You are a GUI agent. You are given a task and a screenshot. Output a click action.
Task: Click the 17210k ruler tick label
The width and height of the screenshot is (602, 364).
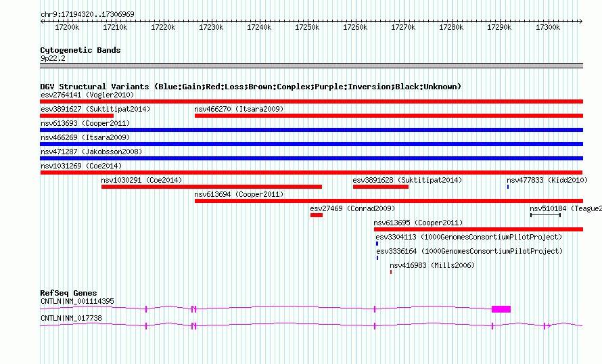click(x=115, y=27)
